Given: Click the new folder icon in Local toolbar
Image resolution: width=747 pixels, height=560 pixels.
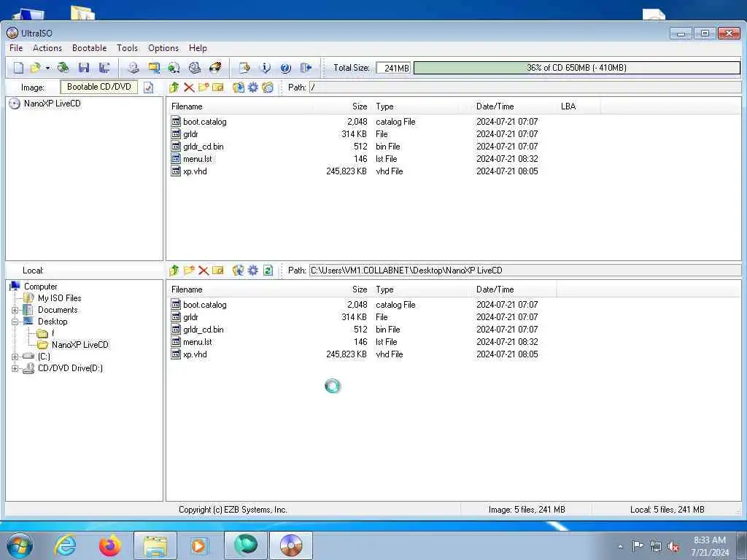Looking at the screenshot, I should pos(189,271).
